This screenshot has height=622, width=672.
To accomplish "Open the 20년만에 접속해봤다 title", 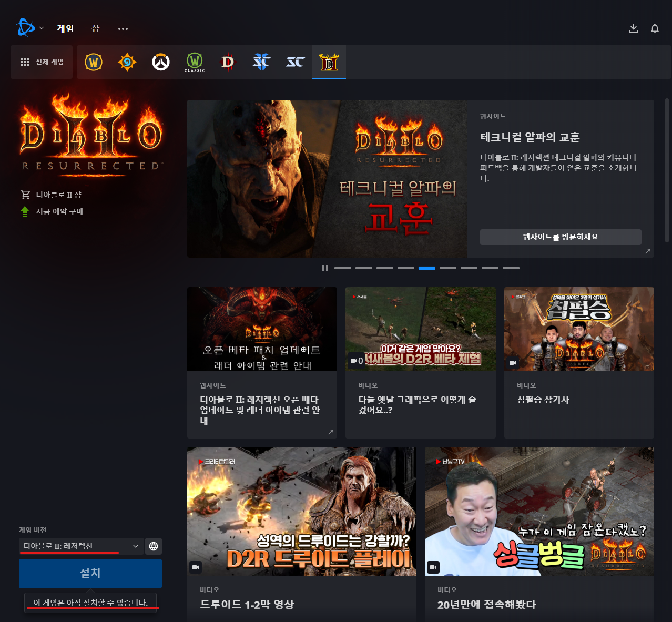I will point(487,605).
